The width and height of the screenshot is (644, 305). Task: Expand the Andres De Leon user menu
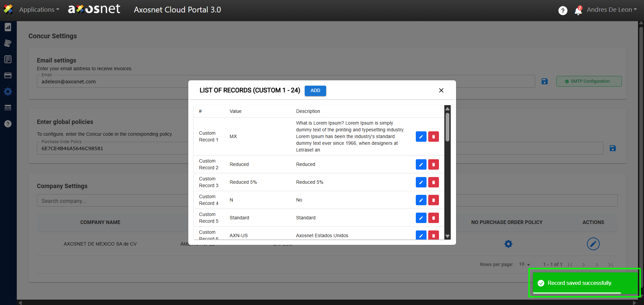click(x=611, y=9)
